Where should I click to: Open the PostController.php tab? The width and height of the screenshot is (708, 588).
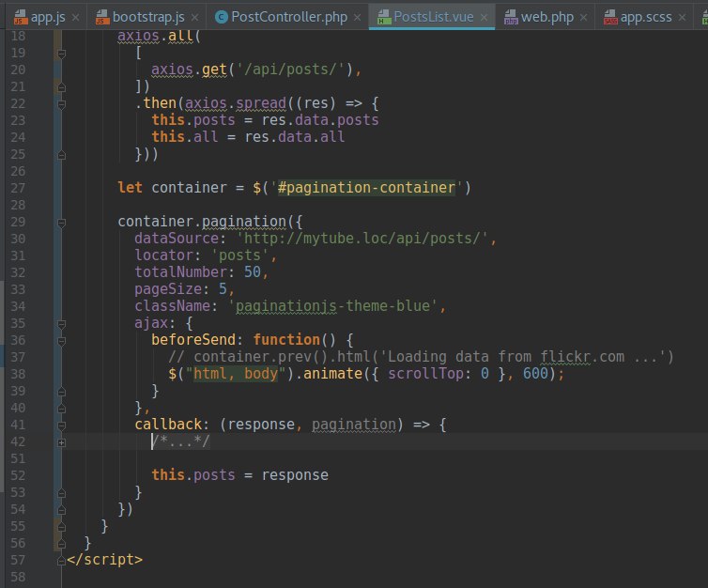point(289,17)
